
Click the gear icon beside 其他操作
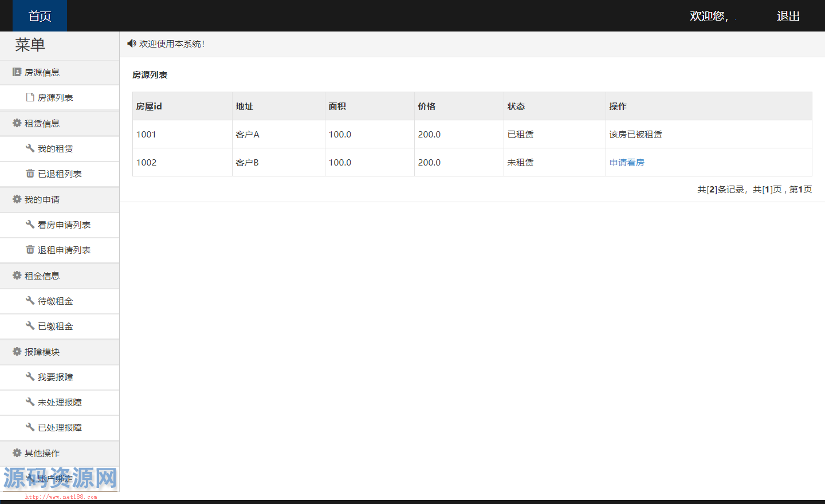tap(17, 453)
